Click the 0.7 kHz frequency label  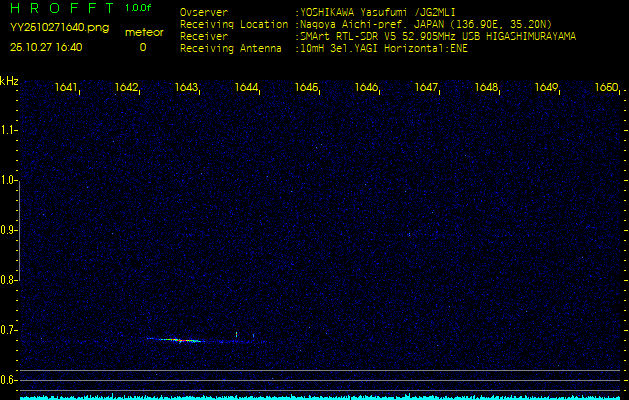[x=8, y=330]
